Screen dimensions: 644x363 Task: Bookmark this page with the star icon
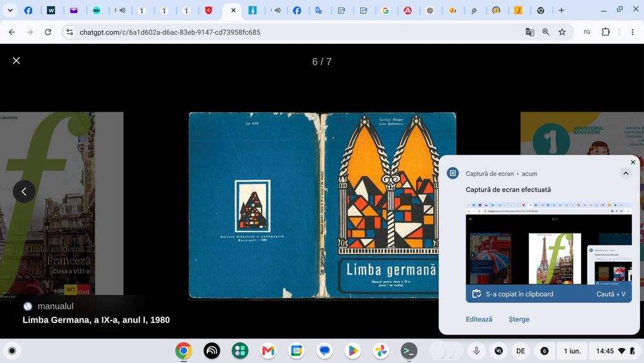click(562, 32)
